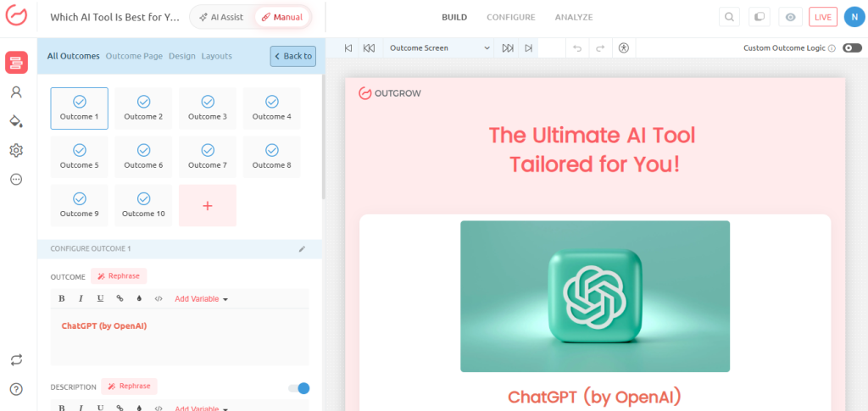The height and width of the screenshot is (411, 868).
Task: Go to next screen double-arrow icon
Action: pos(508,48)
